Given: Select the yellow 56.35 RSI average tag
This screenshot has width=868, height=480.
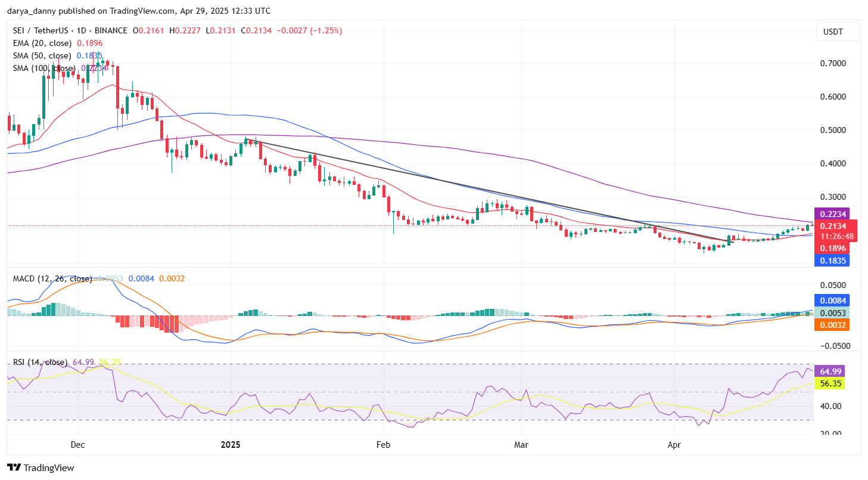Looking at the screenshot, I should coord(829,383).
